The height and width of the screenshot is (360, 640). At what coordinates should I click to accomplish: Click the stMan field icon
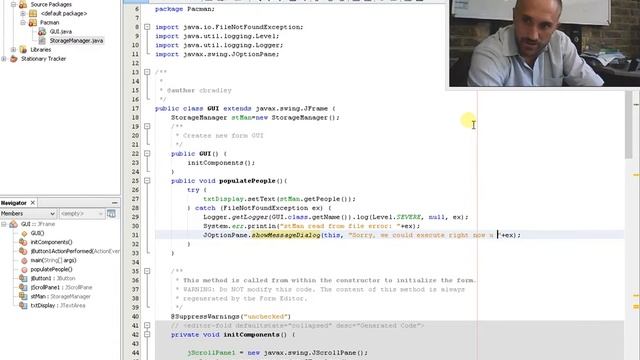point(23,296)
